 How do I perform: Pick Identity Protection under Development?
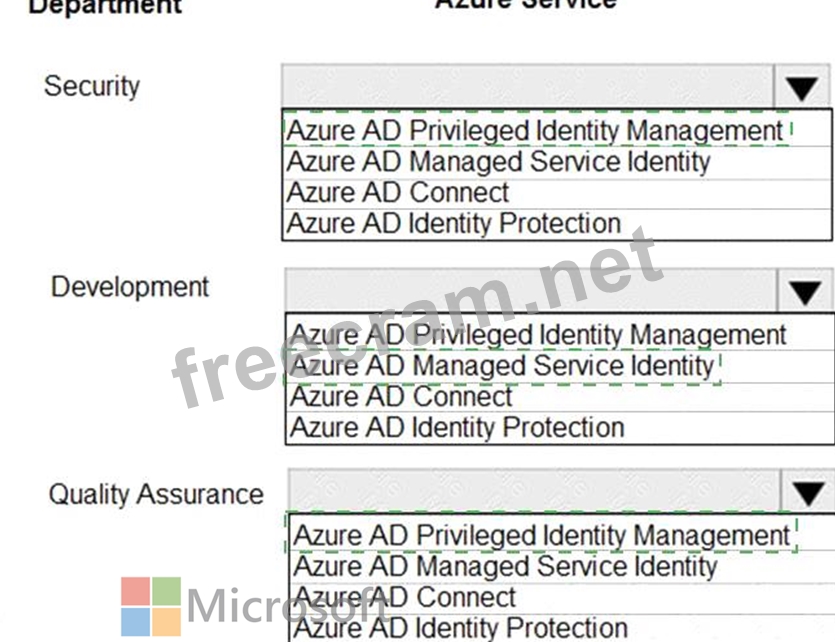457,428
